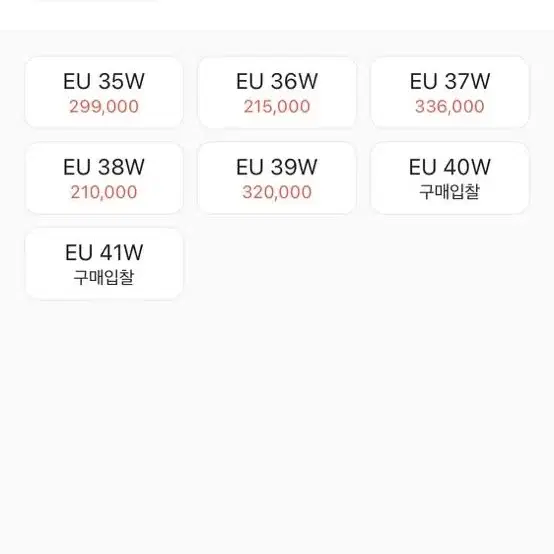Select the EU 35W size option
The height and width of the screenshot is (554, 554).
coord(104,92)
